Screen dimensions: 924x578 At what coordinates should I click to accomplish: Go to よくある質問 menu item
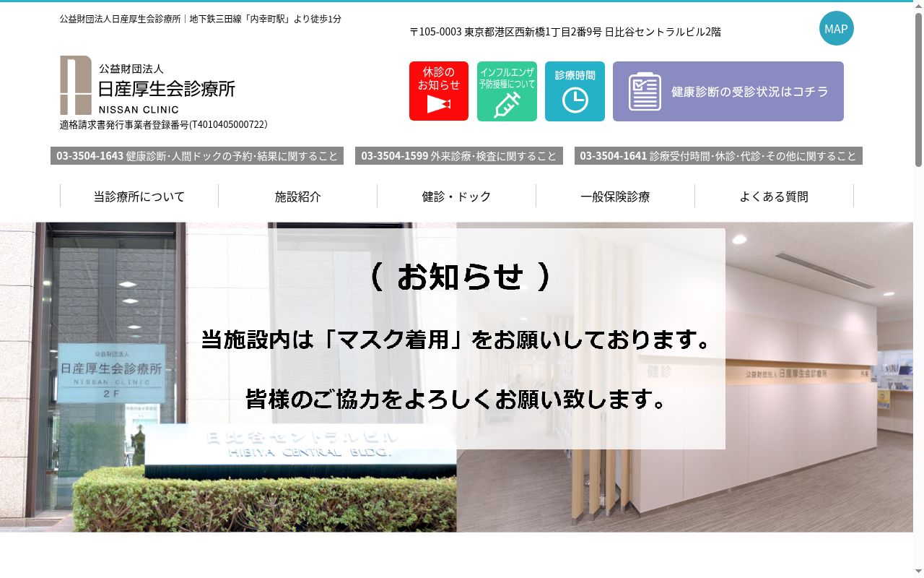(774, 196)
